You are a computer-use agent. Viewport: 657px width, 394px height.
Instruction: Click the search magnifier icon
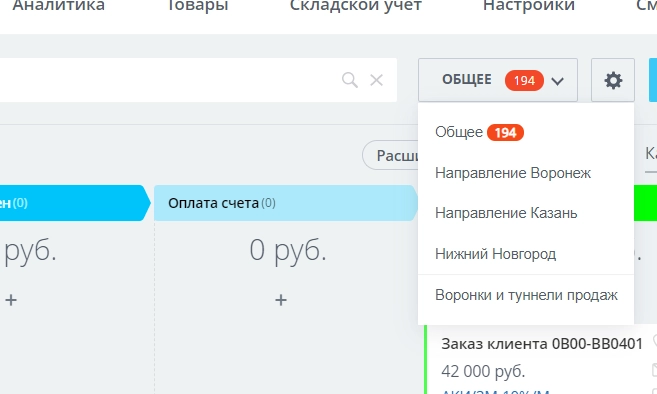(350, 80)
